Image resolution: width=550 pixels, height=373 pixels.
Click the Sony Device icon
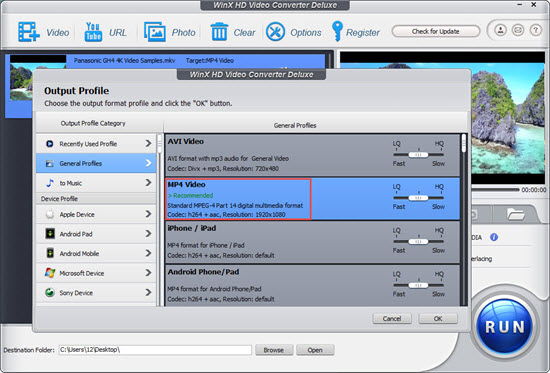[50, 292]
